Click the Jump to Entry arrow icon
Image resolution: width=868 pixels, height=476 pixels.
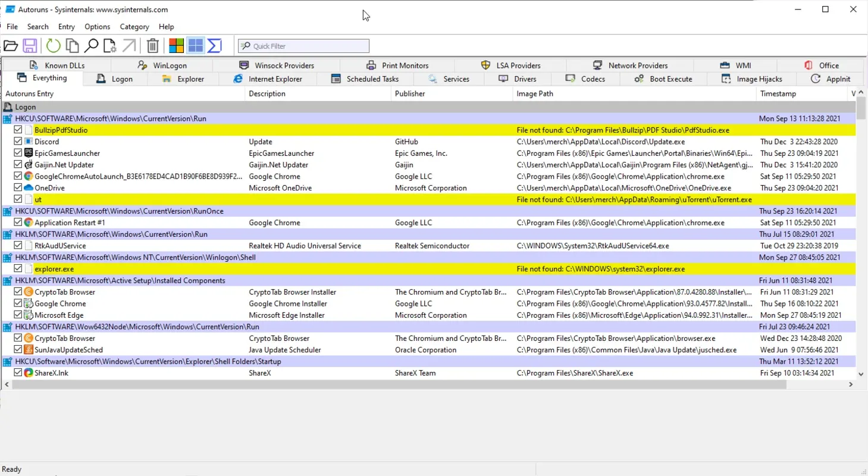tap(129, 46)
